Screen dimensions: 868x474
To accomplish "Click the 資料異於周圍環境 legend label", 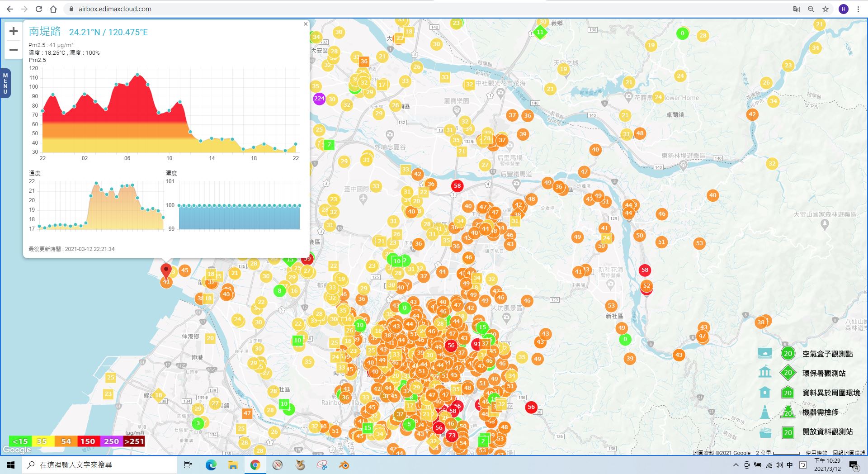I will tap(831, 393).
